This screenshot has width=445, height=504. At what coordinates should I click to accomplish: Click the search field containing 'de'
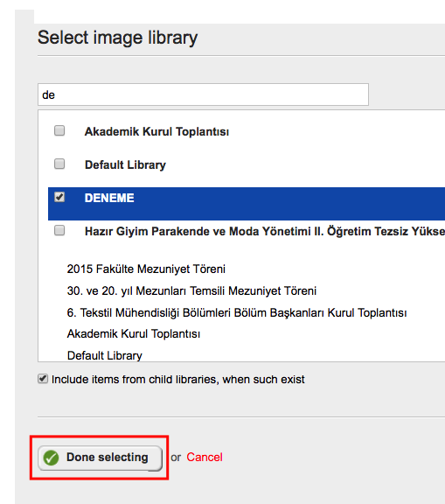203,94
